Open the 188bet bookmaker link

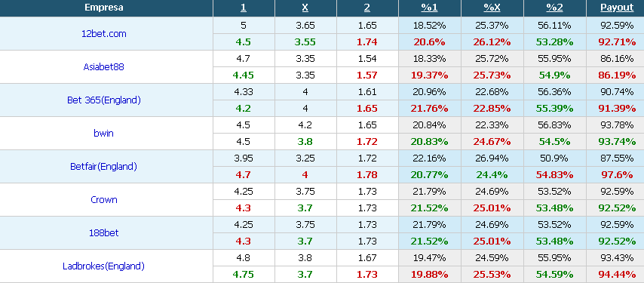click(x=104, y=233)
